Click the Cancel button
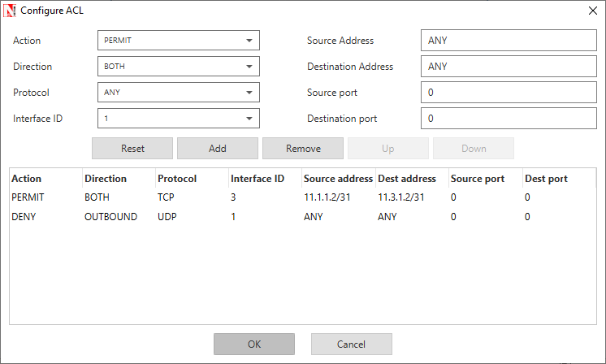 point(352,344)
